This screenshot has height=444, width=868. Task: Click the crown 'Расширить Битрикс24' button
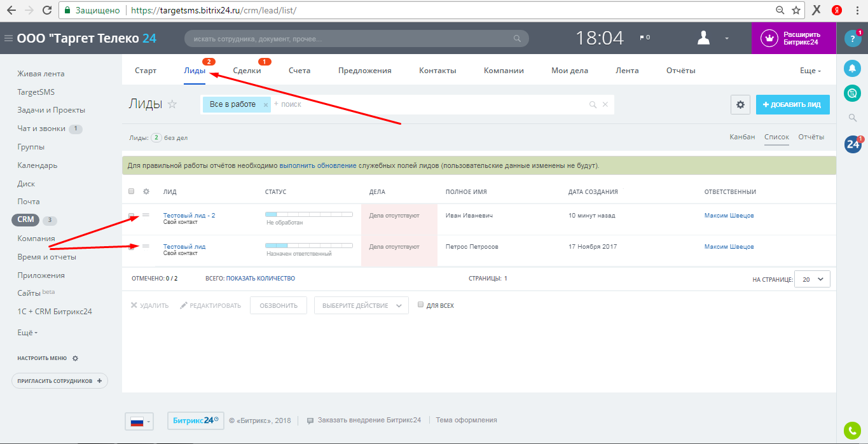(793, 38)
